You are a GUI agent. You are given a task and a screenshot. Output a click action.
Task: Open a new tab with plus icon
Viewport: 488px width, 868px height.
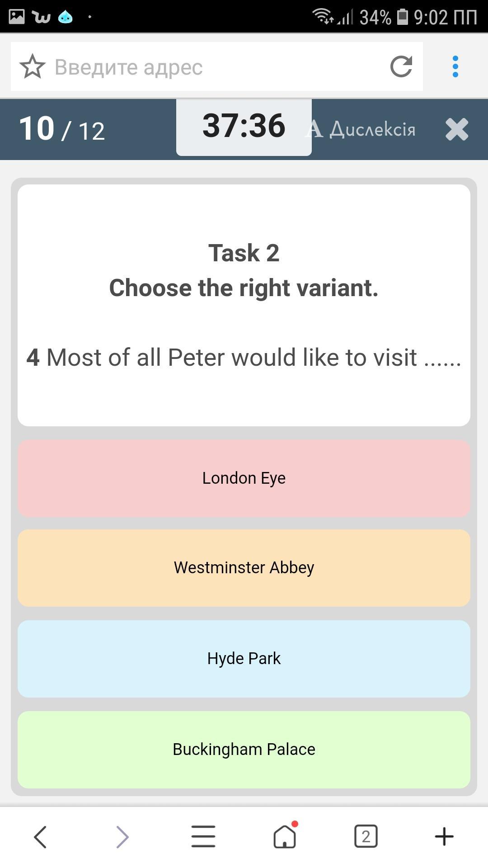pyautogui.click(x=444, y=837)
